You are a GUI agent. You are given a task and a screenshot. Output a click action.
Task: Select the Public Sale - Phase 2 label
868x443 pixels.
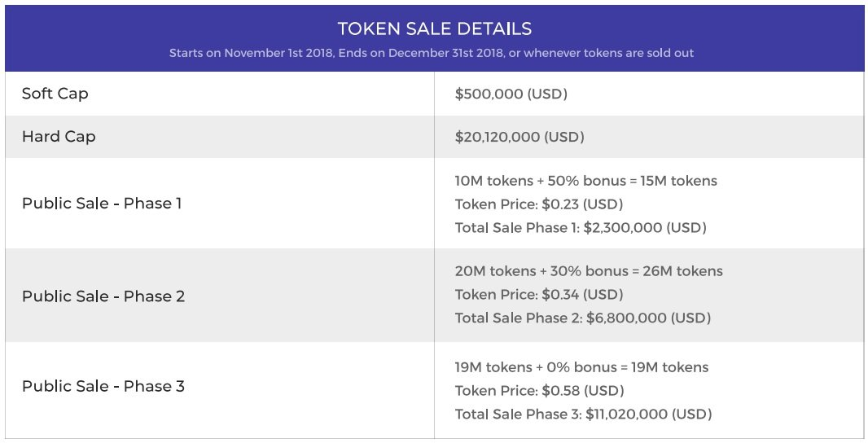tap(103, 296)
